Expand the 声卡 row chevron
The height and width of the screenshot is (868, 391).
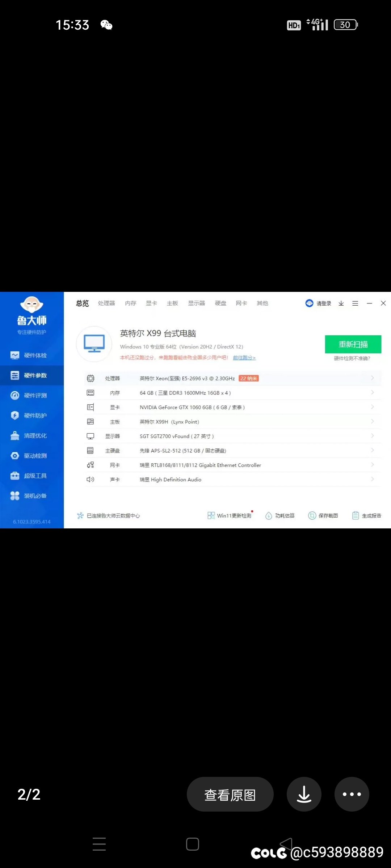coord(372,479)
